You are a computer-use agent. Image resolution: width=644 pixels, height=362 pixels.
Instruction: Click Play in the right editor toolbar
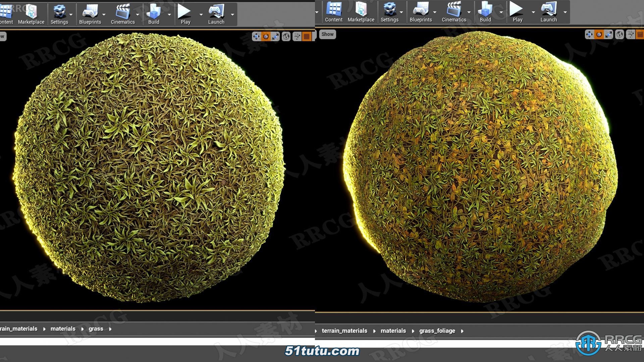(517, 12)
